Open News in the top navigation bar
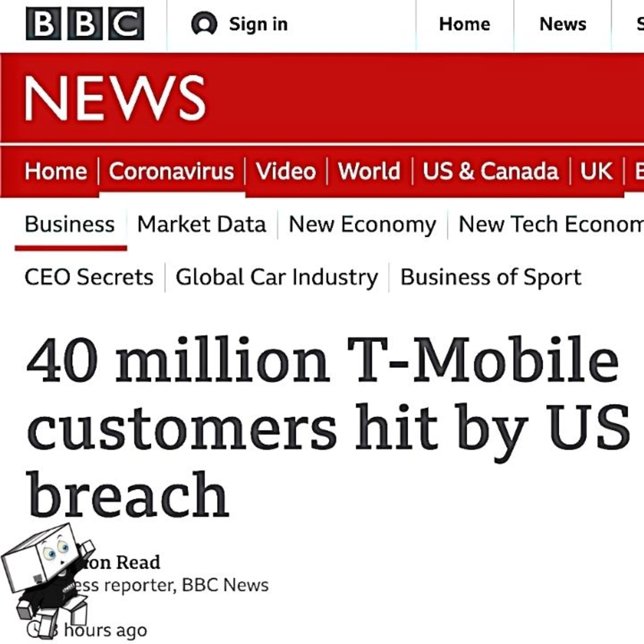Image resolution: width=644 pixels, height=644 pixels. [x=563, y=24]
